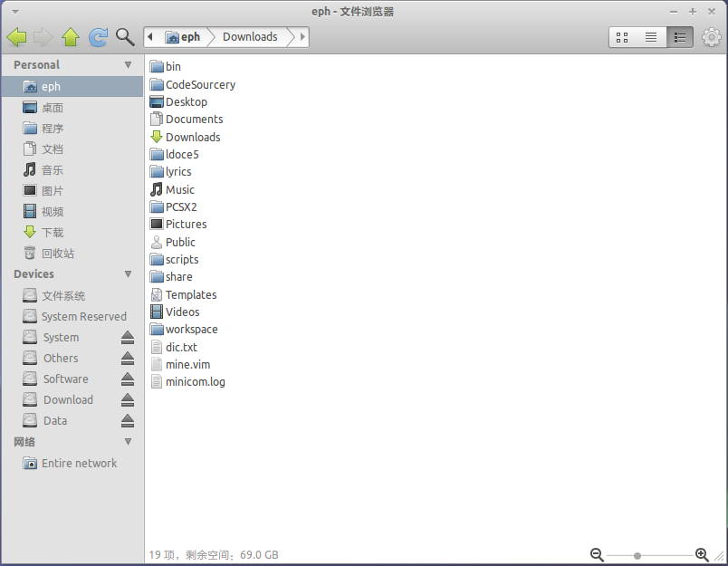Viewport: 728px width, 566px height.
Task: Select the lyrics folder
Action: 170,172
